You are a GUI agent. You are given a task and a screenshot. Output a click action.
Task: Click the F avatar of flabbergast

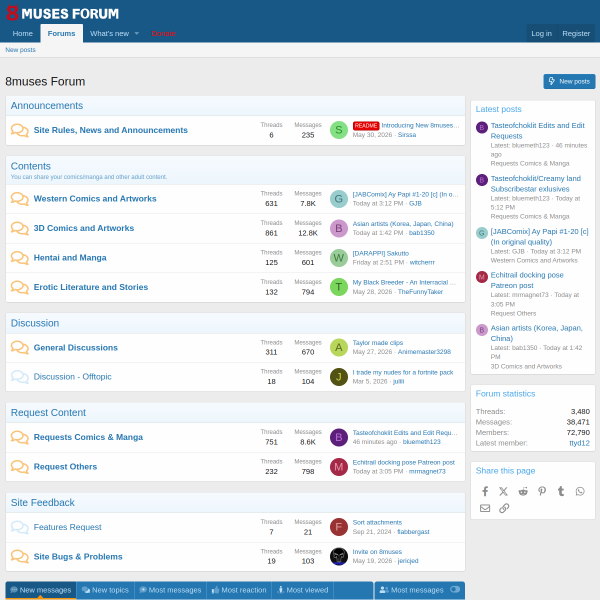[x=339, y=527]
